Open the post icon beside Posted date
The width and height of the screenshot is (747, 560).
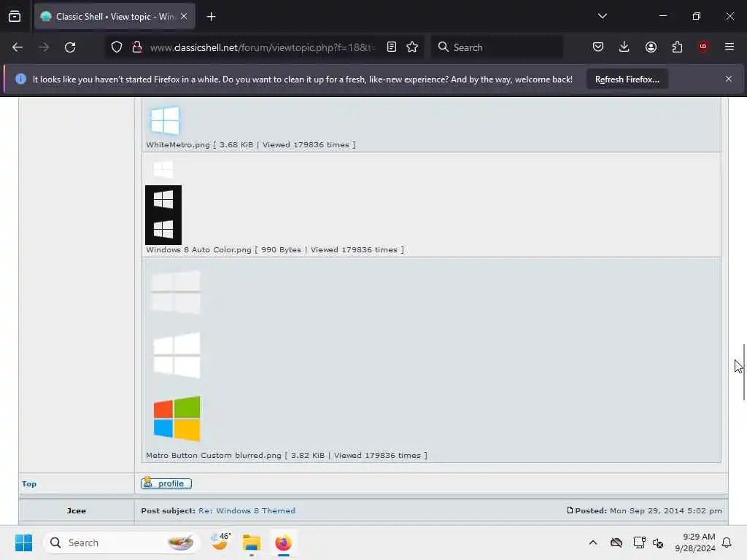[570, 510]
